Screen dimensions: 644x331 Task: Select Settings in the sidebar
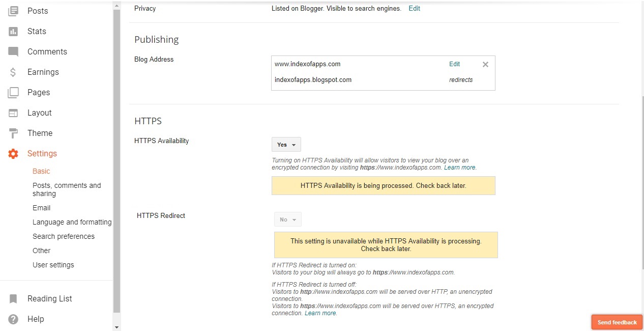click(x=42, y=153)
